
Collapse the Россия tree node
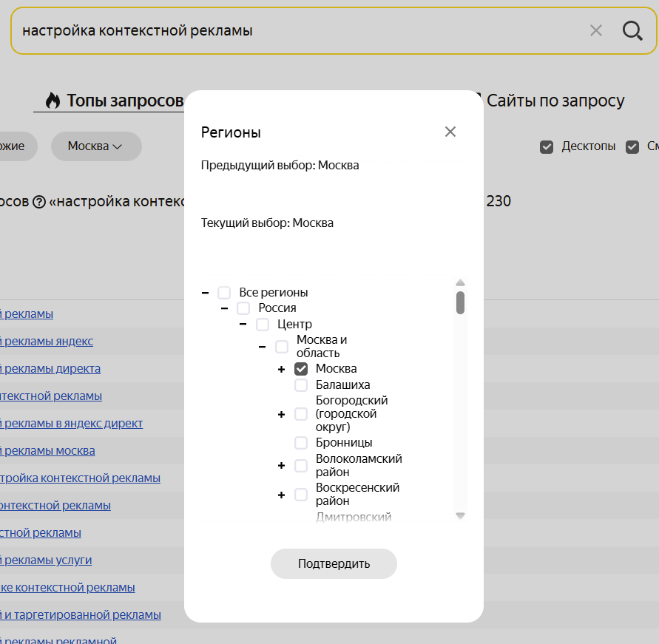[224, 308]
